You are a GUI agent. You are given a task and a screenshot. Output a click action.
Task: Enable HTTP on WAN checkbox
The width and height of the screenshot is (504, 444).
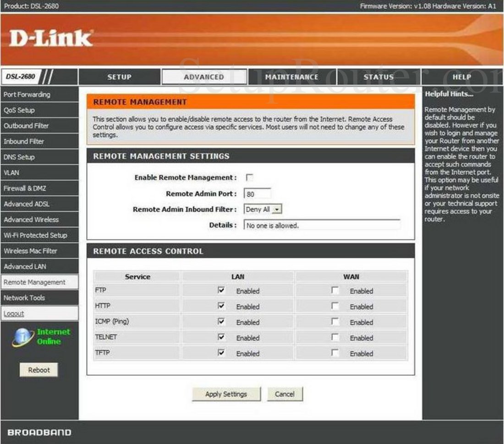coord(335,306)
